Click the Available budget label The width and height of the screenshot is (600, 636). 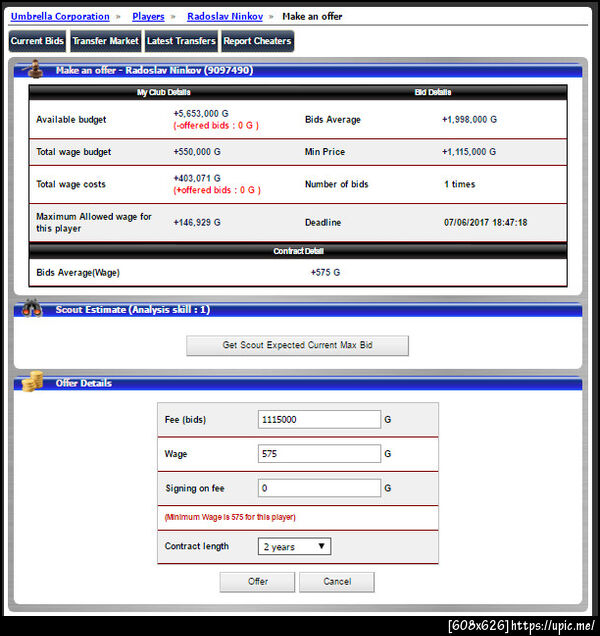(71, 119)
